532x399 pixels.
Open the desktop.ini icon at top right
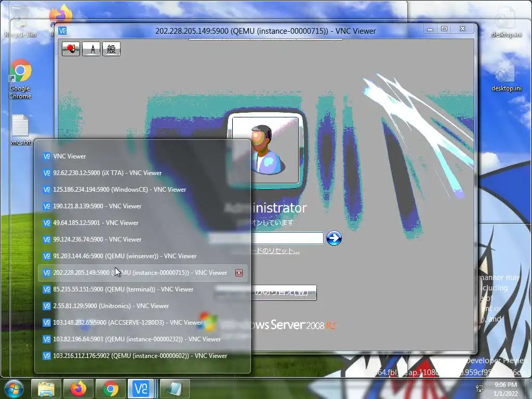pos(506,22)
